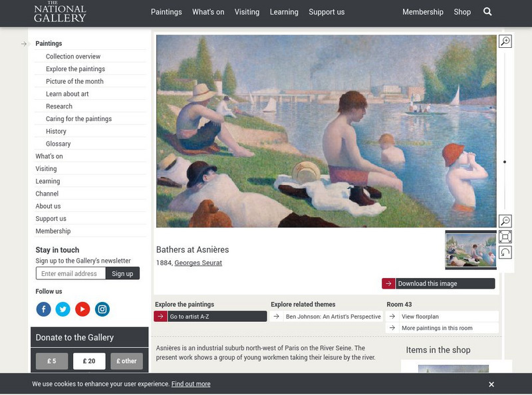Open Research in the sidebar
This screenshot has width=532, height=395.
pos(59,106)
